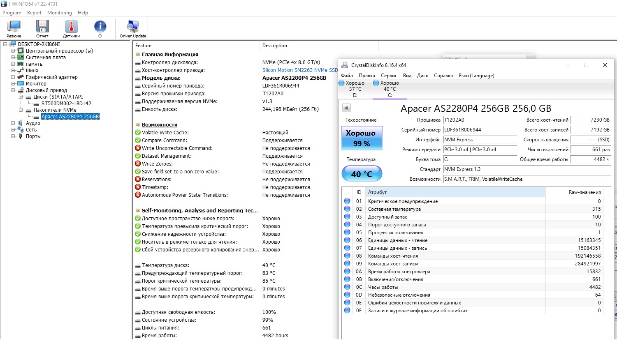Collapse the DESKTOP-2KI86NI root node
The width and height of the screenshot is (617, 364).
(5, 44)
